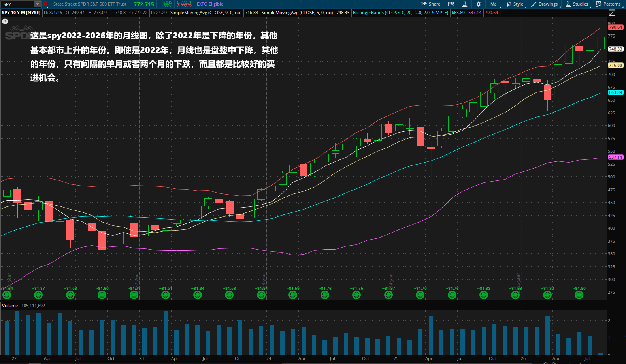Click the 25 year label on time axis
The height and width of the screenshot is (364, 626).
click(396, 358)
